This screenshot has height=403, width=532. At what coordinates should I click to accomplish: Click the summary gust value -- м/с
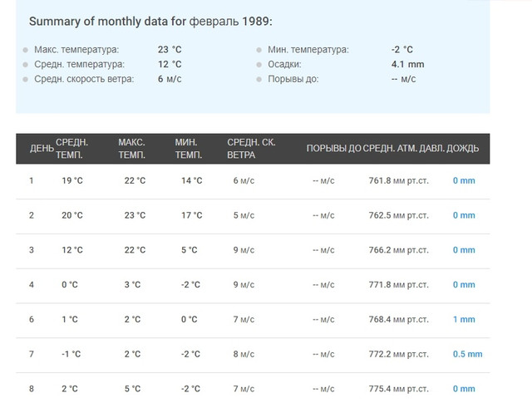(x=403, y=79)
